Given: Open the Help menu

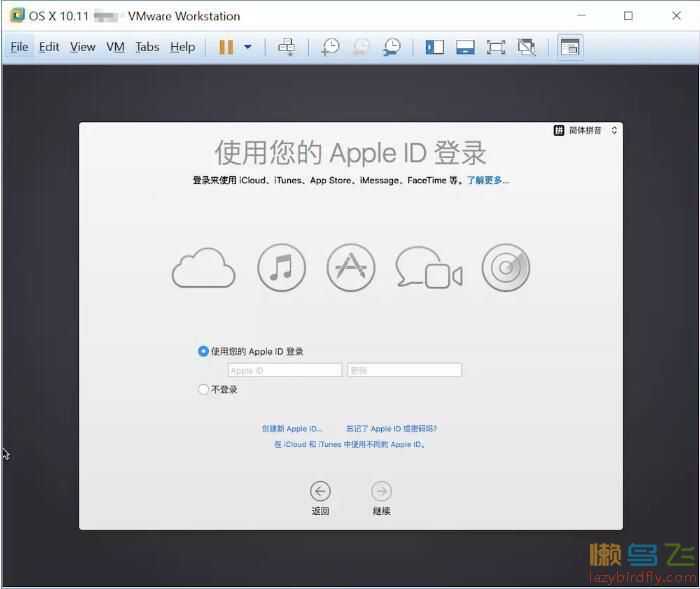Looking at the screenshot, I should tap(183, 47).
